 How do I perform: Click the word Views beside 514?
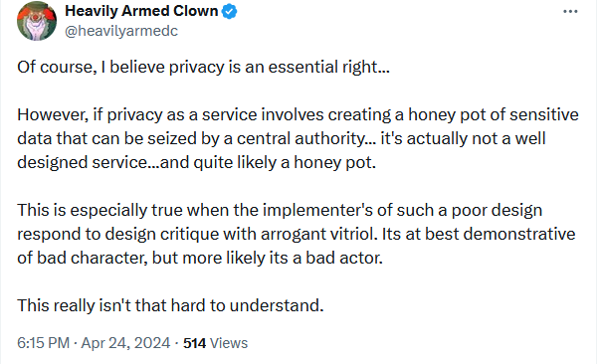[229, 343]
